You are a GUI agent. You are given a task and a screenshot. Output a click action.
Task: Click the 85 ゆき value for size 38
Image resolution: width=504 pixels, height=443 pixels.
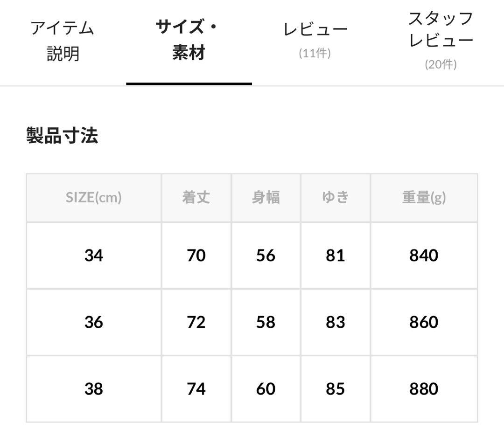tap(335, 388)
